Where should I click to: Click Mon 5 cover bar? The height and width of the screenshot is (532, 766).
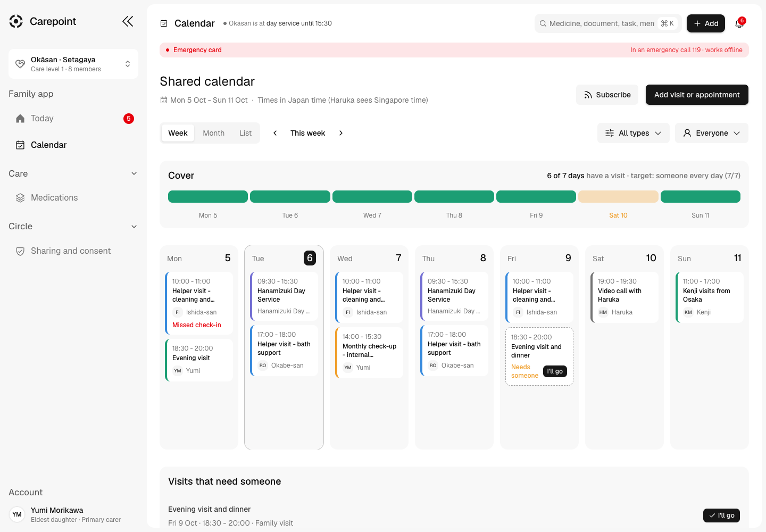tap(208, 196)
